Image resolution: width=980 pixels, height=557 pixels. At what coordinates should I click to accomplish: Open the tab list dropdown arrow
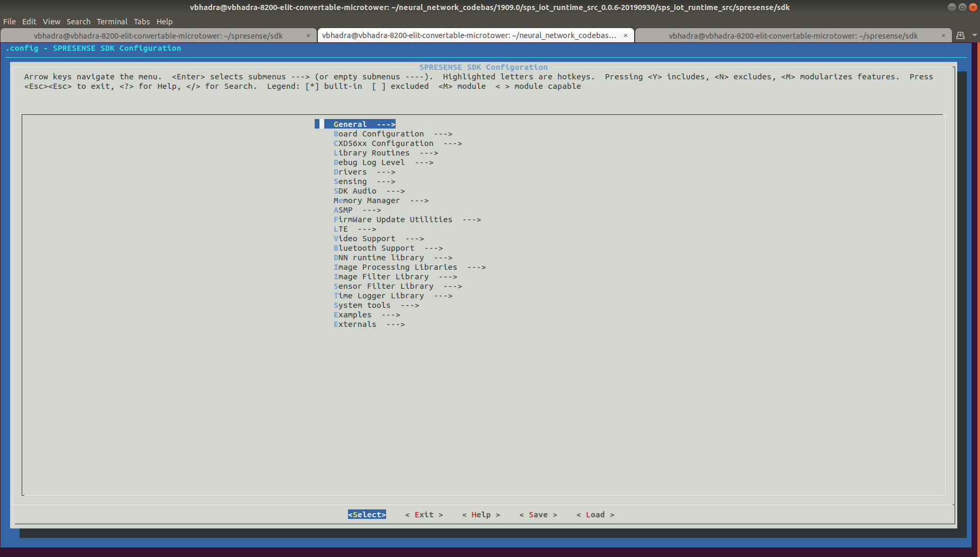pyautogui.click(x=974, y=35)
